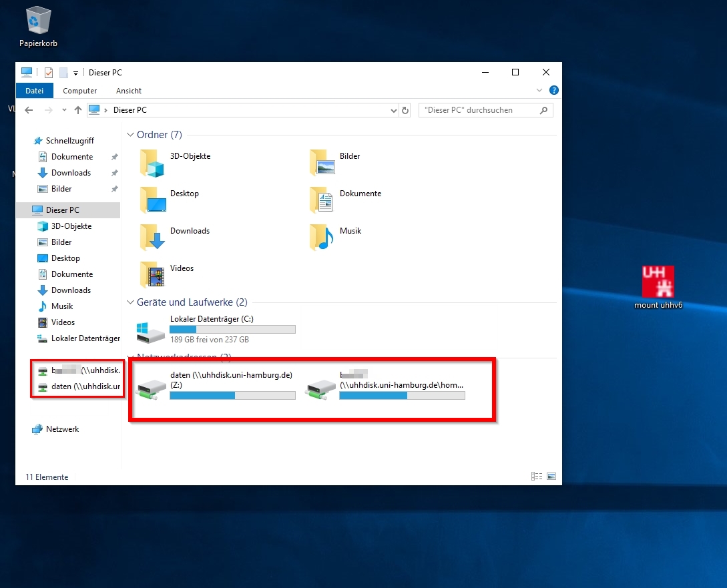Switch to the Ansicht ribbon tab
Image resolution: width=727 pixels, height=588 pixels.
(129, 91)
